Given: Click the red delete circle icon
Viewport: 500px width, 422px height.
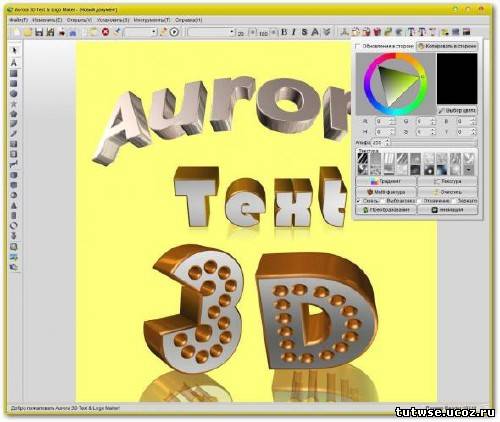Looking at the screenshot, I should click(x=105, y=32).
